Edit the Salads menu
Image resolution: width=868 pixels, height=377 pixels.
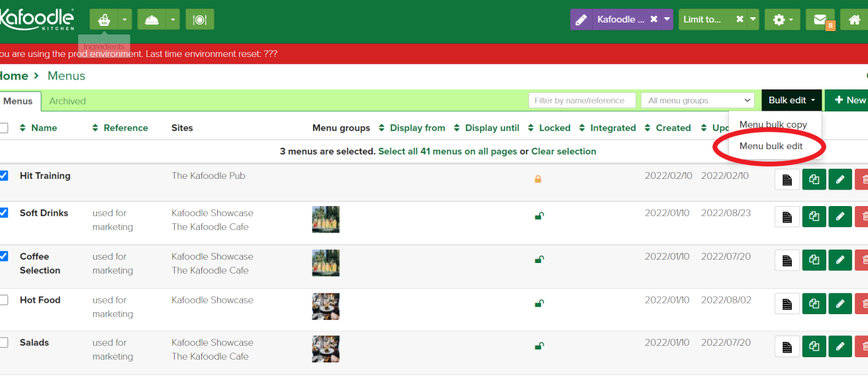tap(840, 346)
